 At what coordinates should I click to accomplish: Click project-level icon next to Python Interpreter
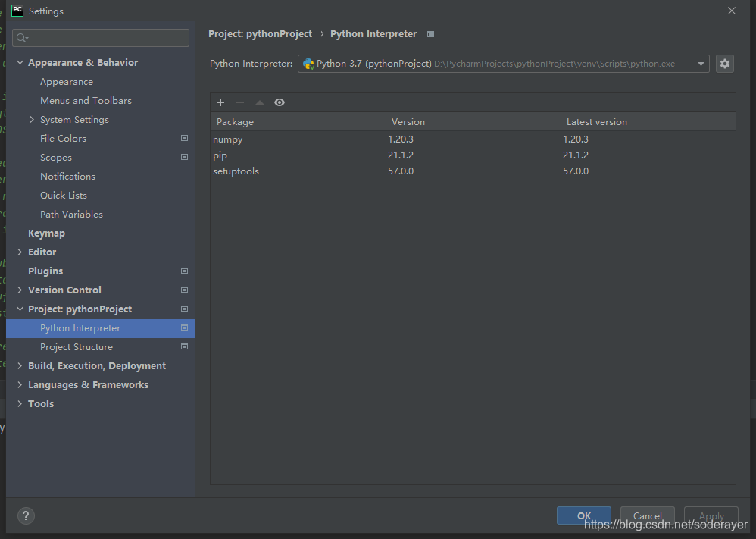[184, 328]
